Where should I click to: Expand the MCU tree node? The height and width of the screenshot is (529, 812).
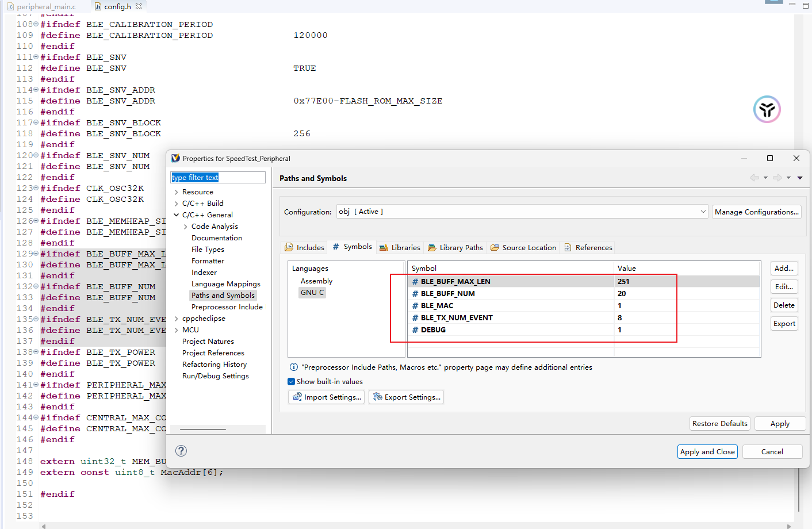click(176, 330)
